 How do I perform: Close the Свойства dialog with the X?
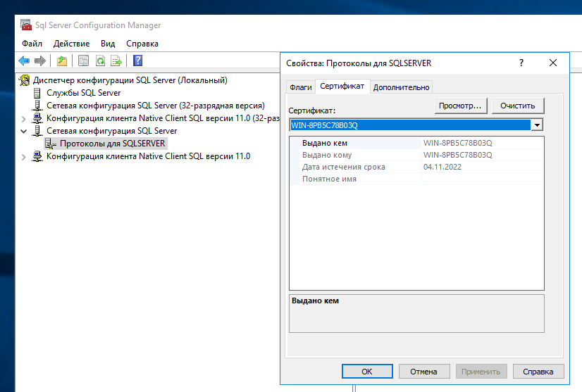(x=553, y=63)
